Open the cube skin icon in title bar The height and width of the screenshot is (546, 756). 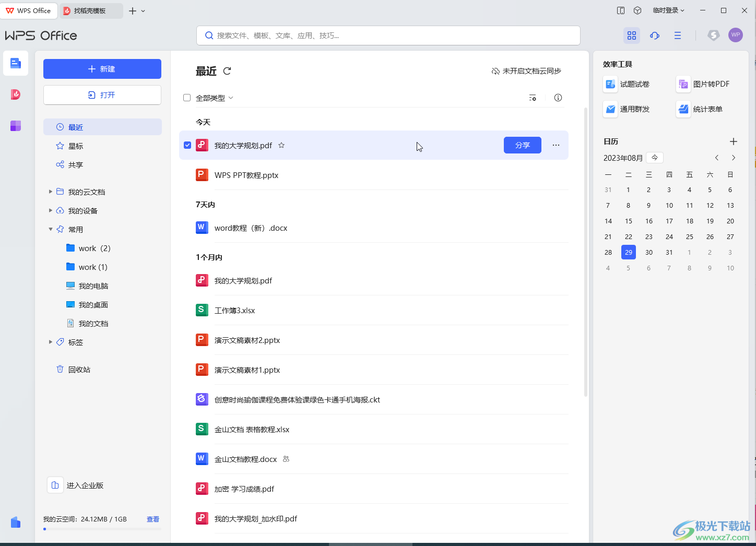pos(637,10)
